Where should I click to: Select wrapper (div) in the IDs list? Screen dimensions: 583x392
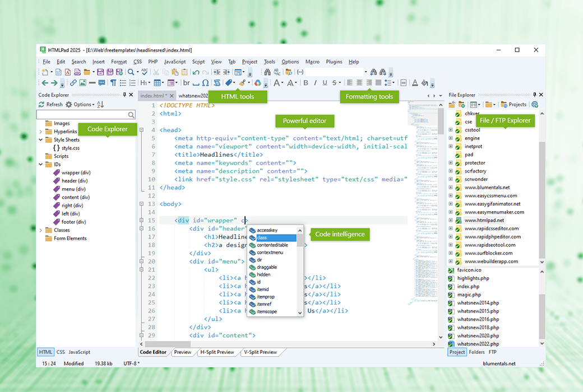click(x=76, y=172)
